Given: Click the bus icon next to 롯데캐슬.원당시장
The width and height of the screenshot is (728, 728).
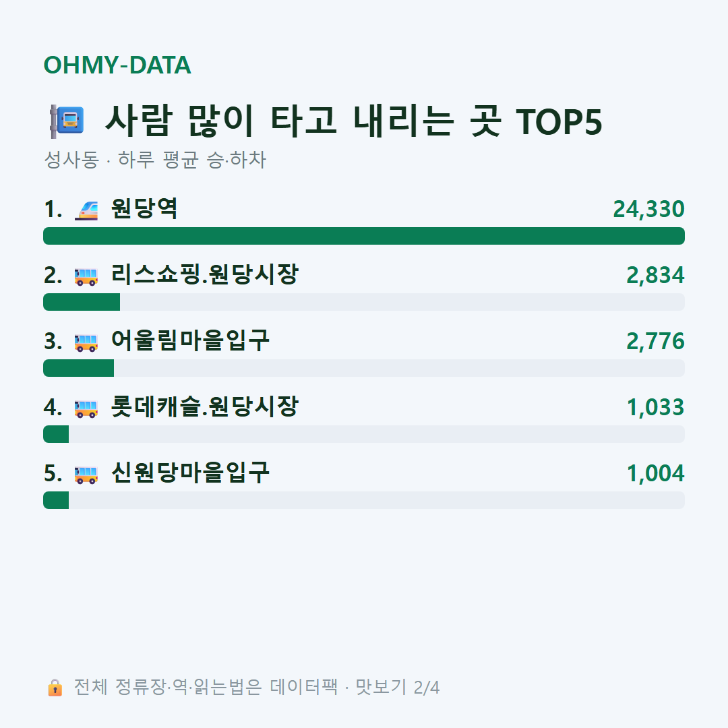Looking at the screenshot, I should click(86, 408).
